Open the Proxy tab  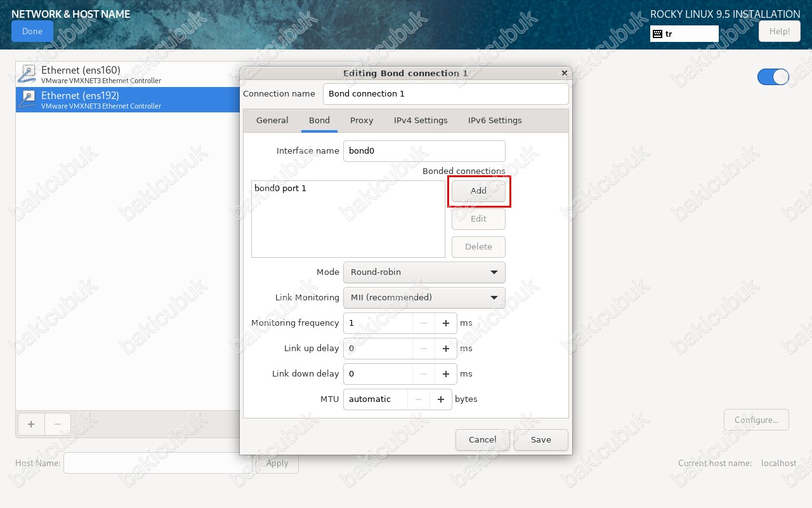tap(362, 120)
